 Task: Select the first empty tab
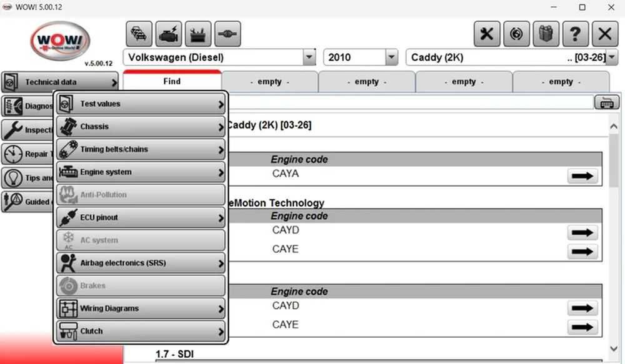(x=270, y=82)
